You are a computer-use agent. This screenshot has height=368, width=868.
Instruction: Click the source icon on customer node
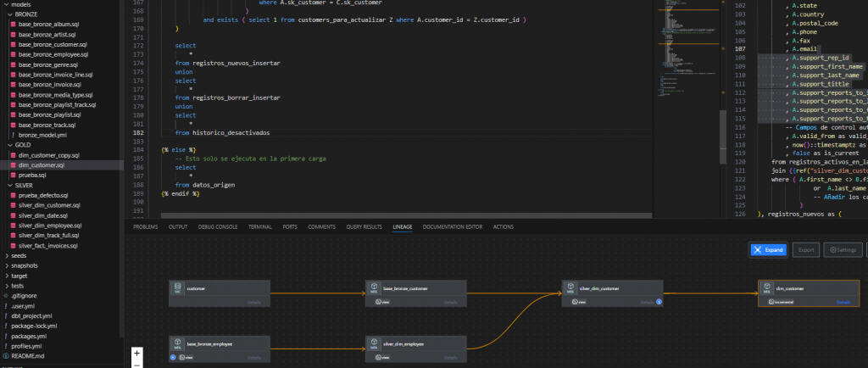[177, 289]
